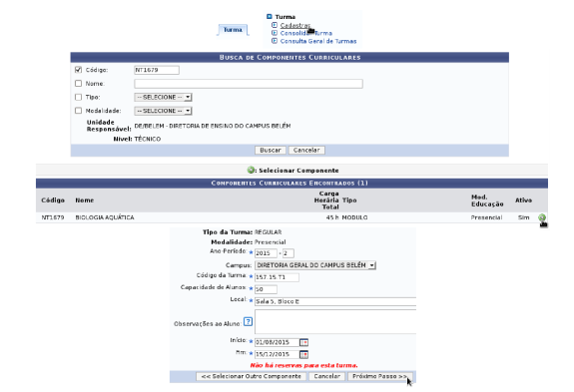Uncheck the Código search checkbox

coord(78,70)
